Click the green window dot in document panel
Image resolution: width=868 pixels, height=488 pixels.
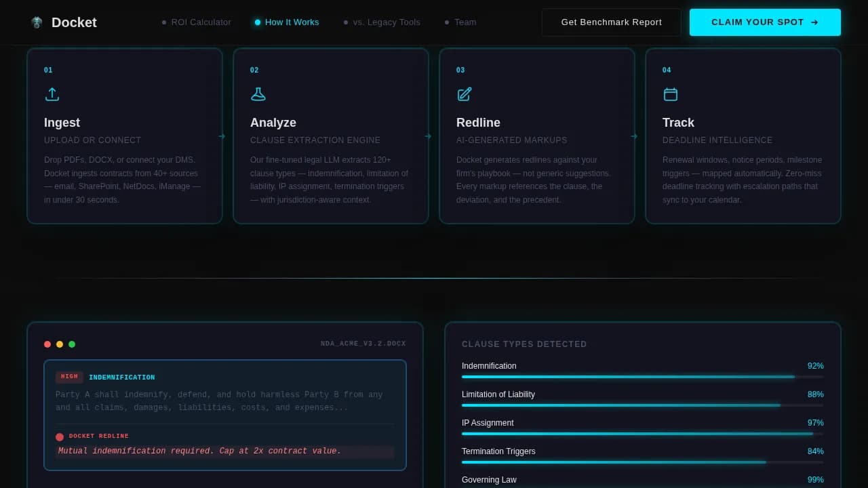pyautogui.click(x=72, y=344)
